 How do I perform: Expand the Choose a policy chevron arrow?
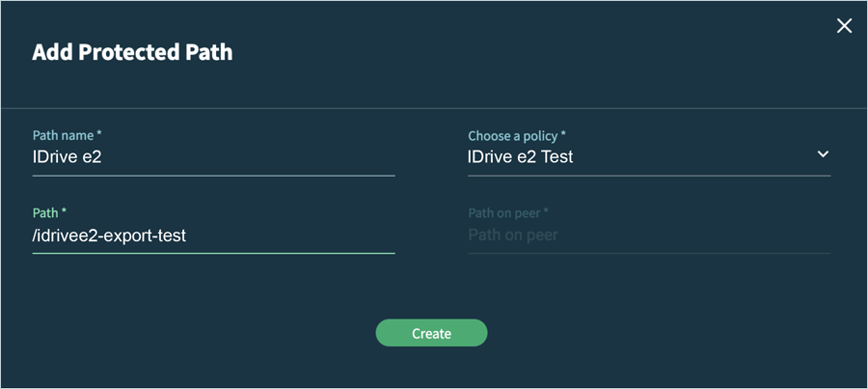[823, 154]
